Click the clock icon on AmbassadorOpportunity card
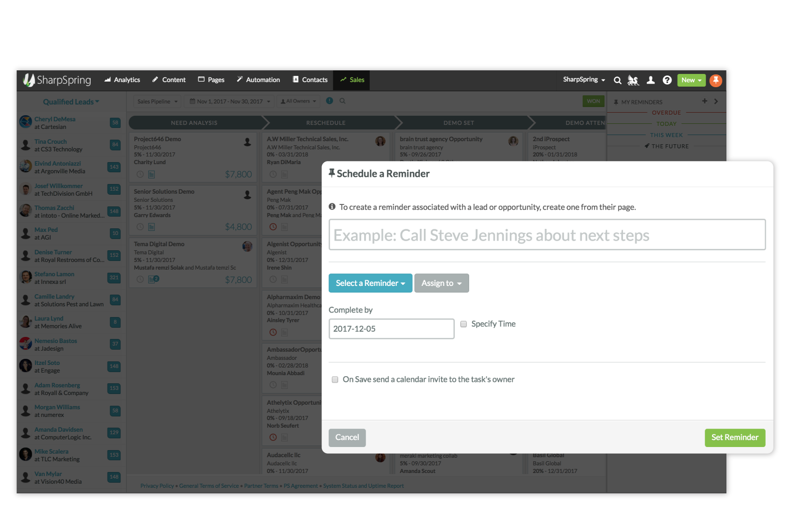Image resolution: width=812 pixels, height=525 pixels. [273, 385]
